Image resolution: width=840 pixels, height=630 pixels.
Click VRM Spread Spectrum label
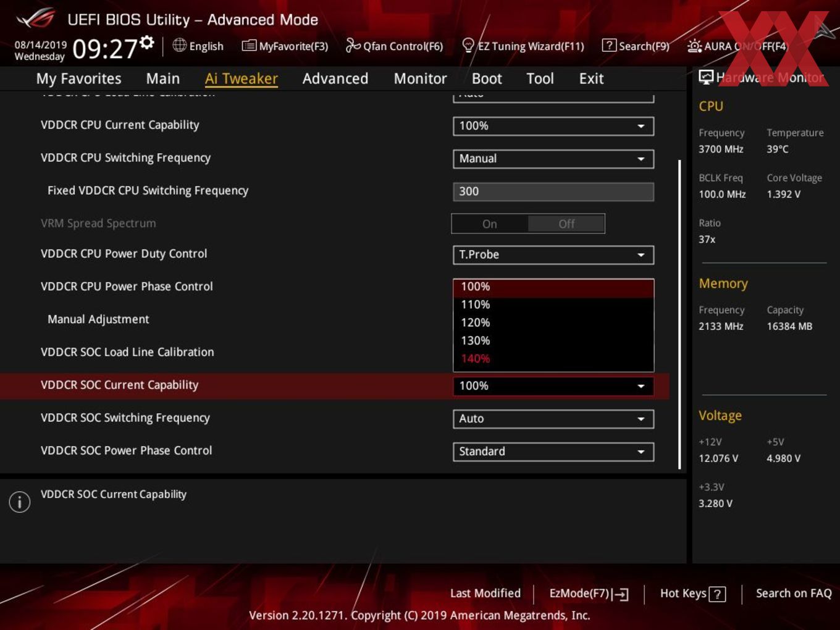tap(98, 224)
